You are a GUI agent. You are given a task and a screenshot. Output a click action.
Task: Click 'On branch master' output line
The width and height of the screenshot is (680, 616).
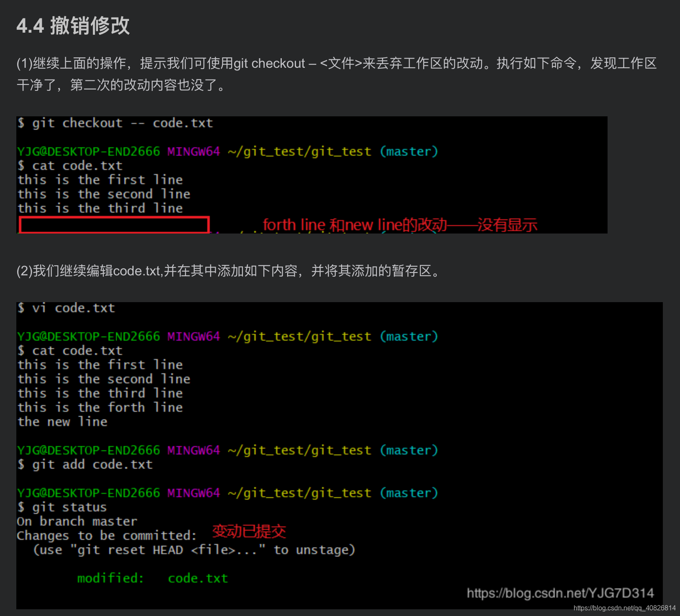[x=77, y=521]
